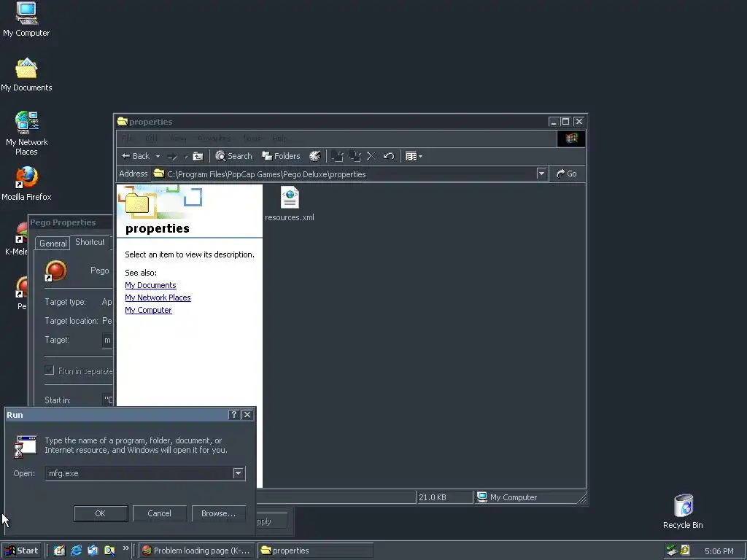Screen dimensions: 747x560
Task: Open the View menu in properties window
Action: click(178, 139)
